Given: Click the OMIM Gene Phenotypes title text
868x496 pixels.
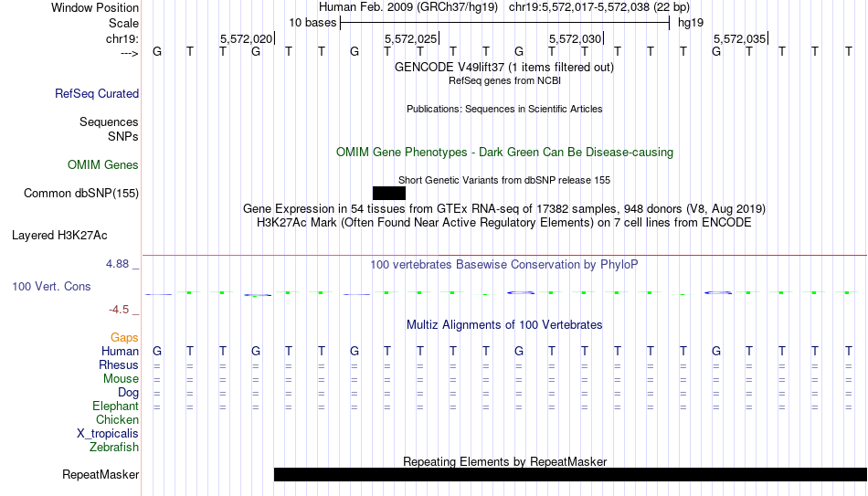Looking at the screenshot, I should tap(505, 153).
